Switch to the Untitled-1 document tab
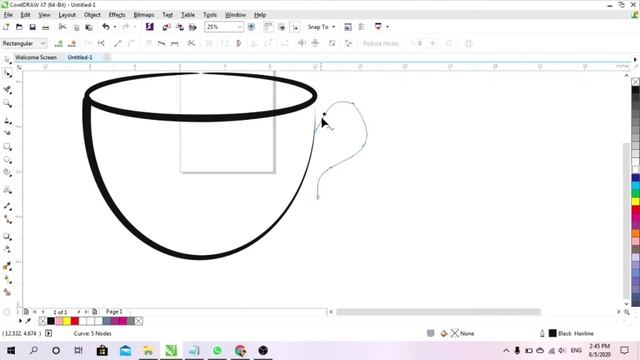 pyautogui.click(x=80, y=58)
